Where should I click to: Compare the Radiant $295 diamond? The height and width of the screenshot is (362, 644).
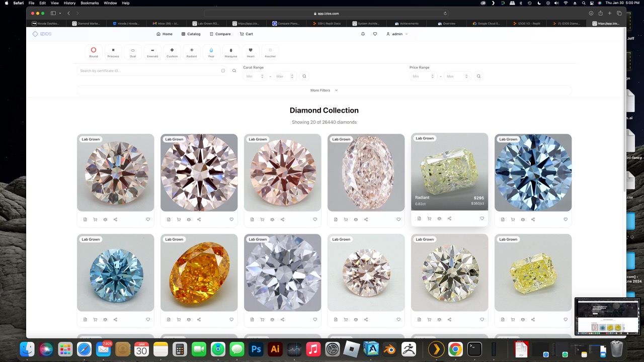(439, 218)
